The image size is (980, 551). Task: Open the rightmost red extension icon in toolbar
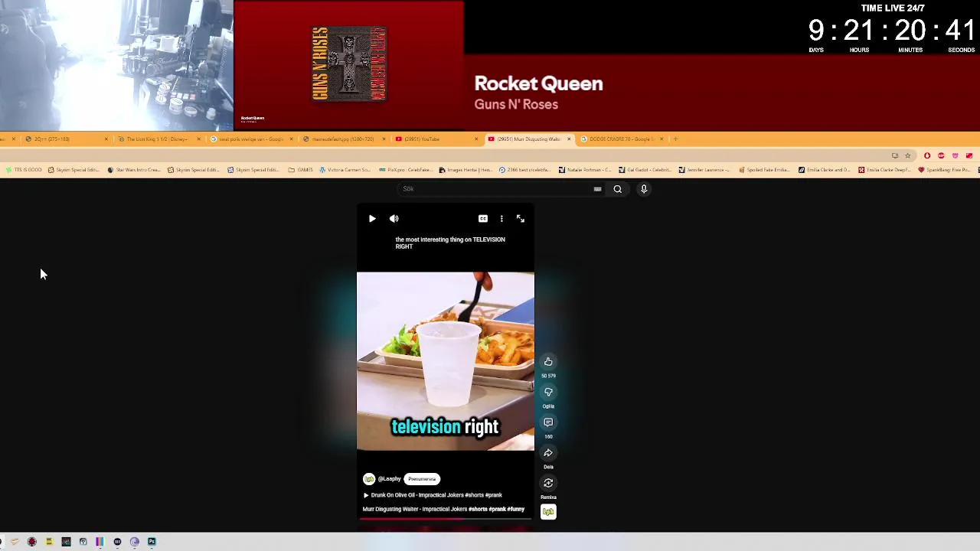(969, 156)
